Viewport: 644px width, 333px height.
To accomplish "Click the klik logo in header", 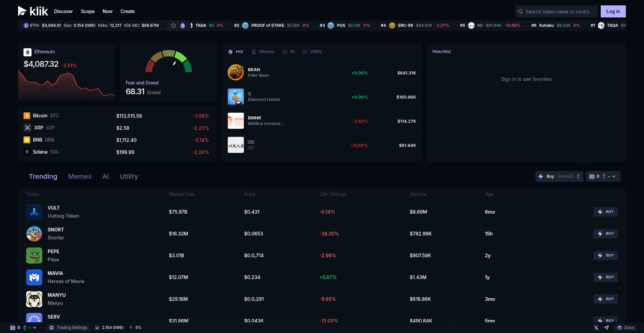I will [x=33, y=11].
